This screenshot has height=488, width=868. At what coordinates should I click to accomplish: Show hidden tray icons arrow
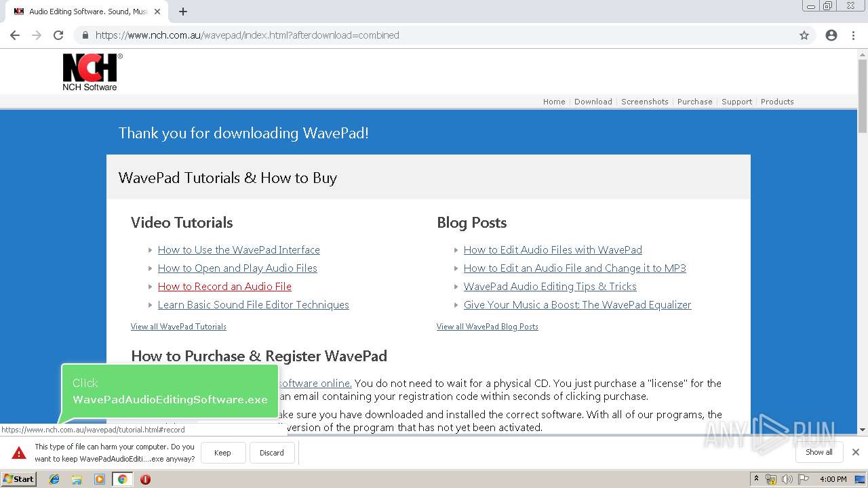756,479
